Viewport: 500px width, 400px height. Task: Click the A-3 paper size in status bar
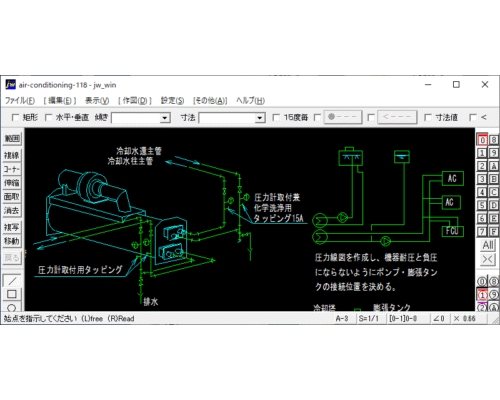pos(342,319)
